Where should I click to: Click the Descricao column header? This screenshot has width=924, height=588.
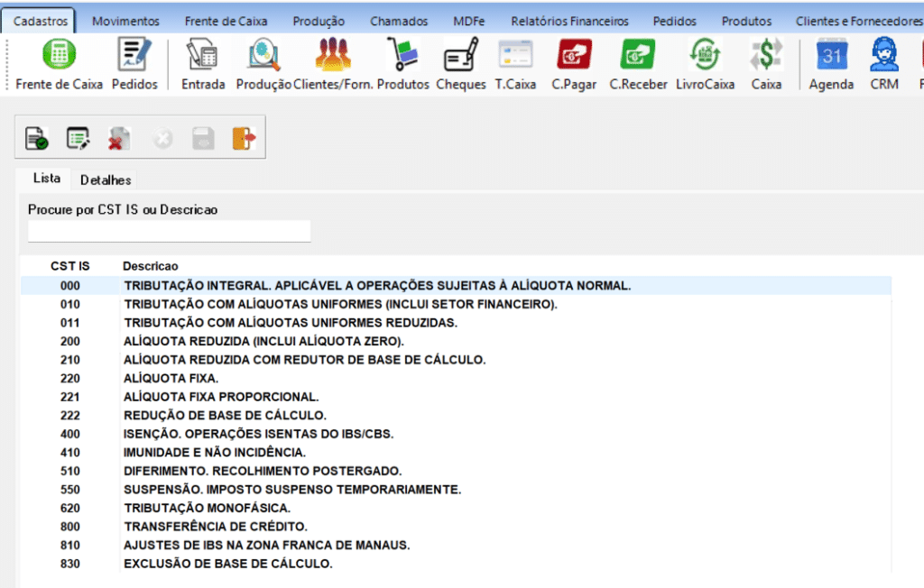pyautogui.click(x=151, y=266)
